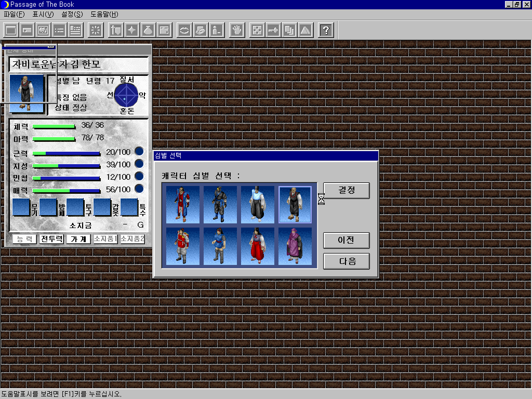Open the 파일(F) menu
The height and width of the screenshot is (399, 532).
[x=14, y=14]
